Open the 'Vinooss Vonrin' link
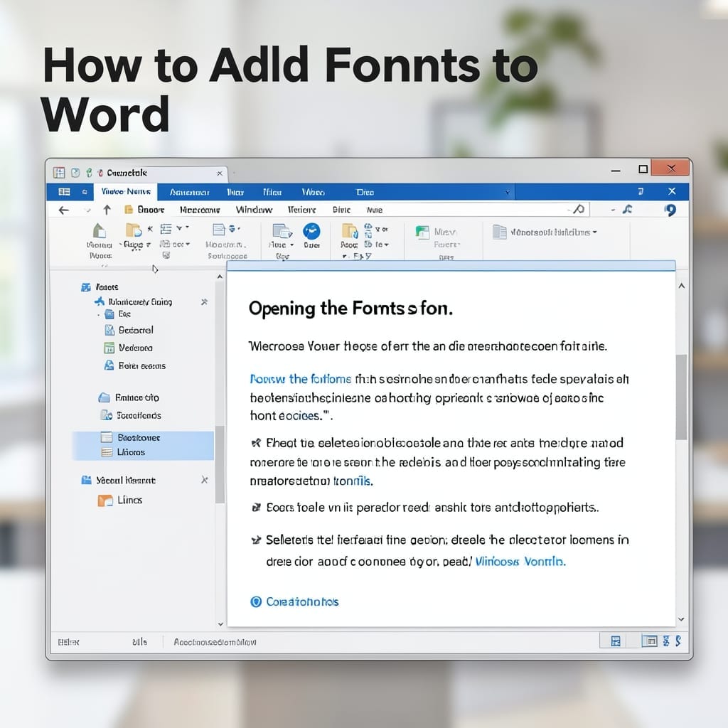 pos(520,562)
